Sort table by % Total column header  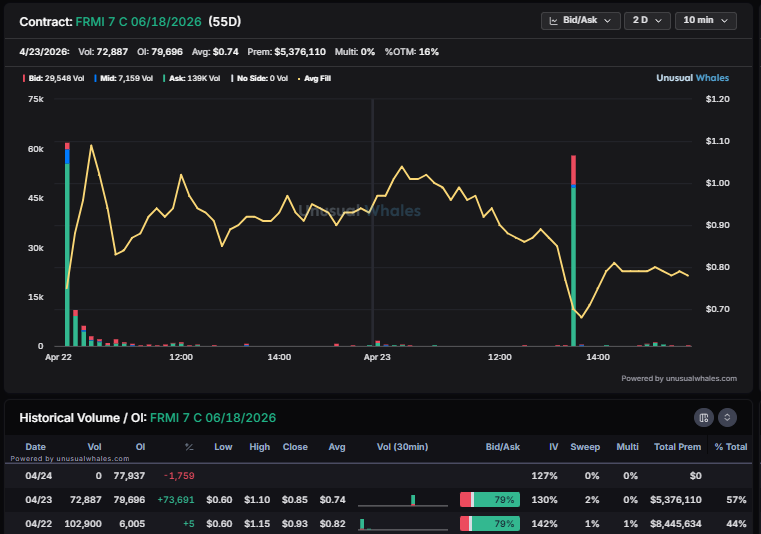731,447
